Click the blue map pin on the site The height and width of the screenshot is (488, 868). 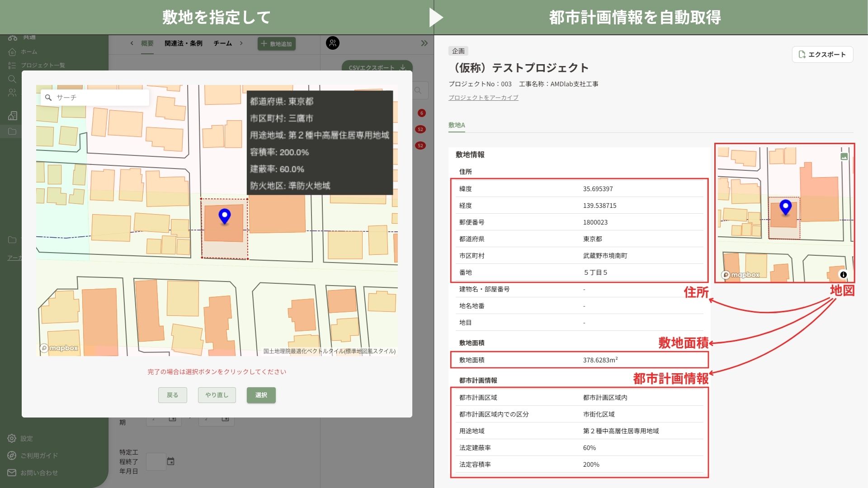tap(224, 216)
